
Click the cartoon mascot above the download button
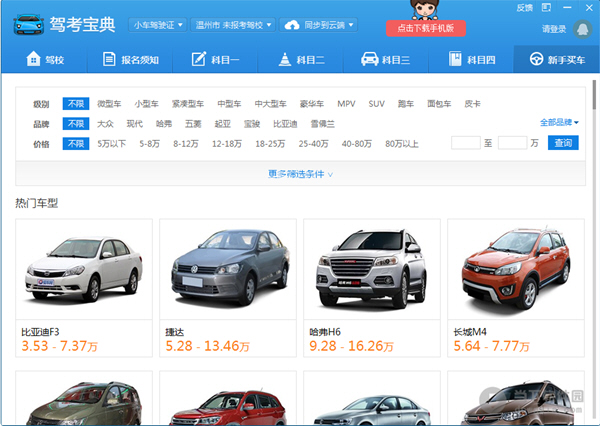click(x=425, y=10)
